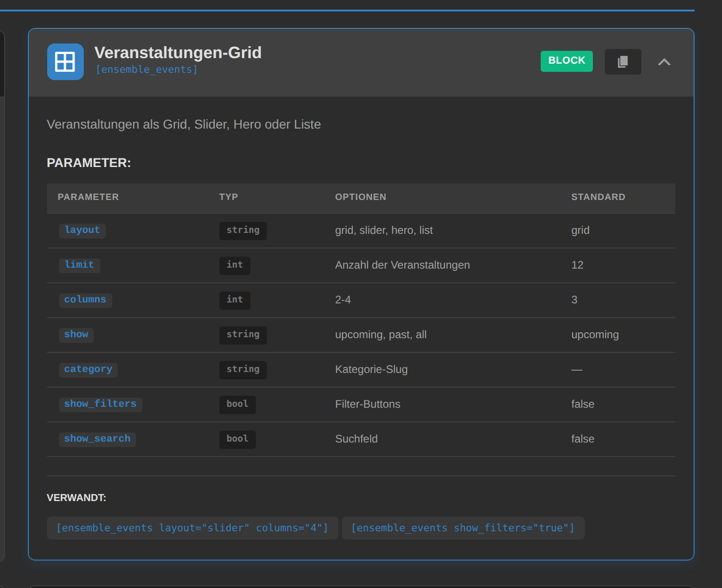The image size is (722, 588).
Task: Click the [ensemble_events] shortcode subtitle
Action: (147, 70)
